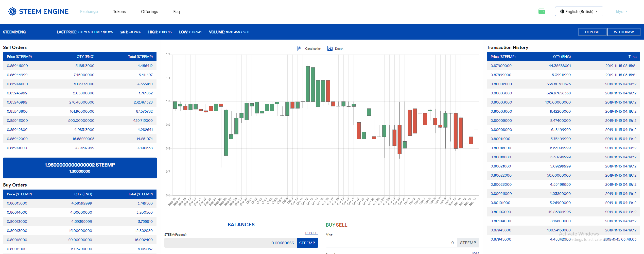Click the DEPOSIT button in blue bar
644x254 pixels.
pyautogui.click(x=592, y=32)
